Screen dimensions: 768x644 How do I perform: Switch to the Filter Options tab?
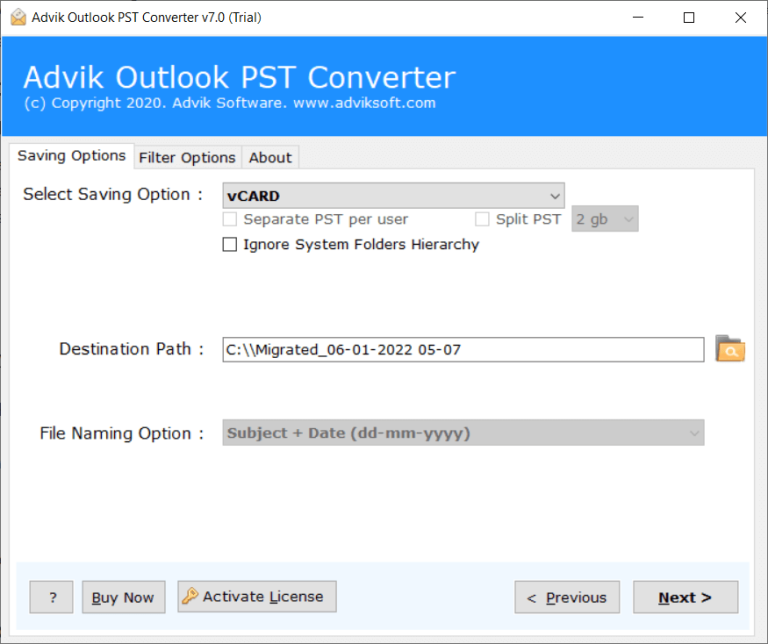pos(187,157)
